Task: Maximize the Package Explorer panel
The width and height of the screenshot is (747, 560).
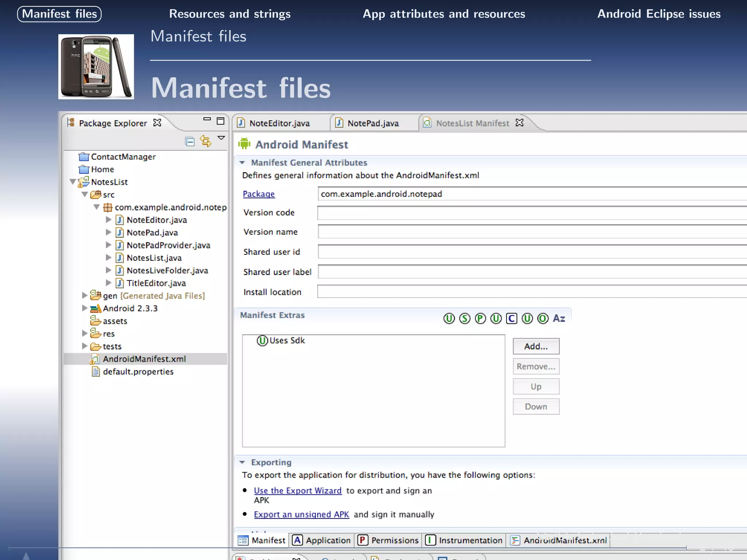Action: pyautogui.click(x=220, y=121)
